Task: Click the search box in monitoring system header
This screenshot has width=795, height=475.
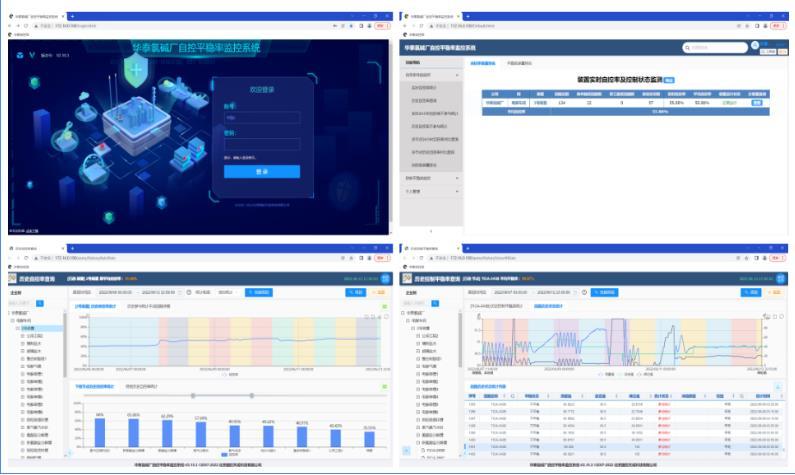Action: [x=716, y=47]
